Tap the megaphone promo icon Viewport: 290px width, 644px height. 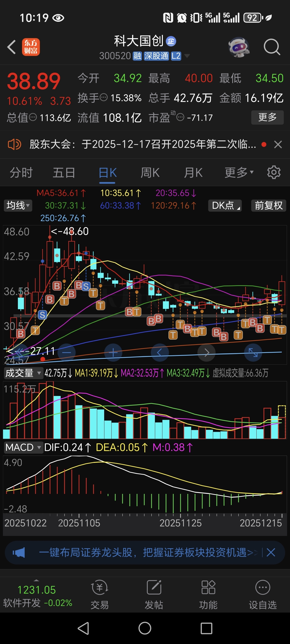[x=19, y=552]
